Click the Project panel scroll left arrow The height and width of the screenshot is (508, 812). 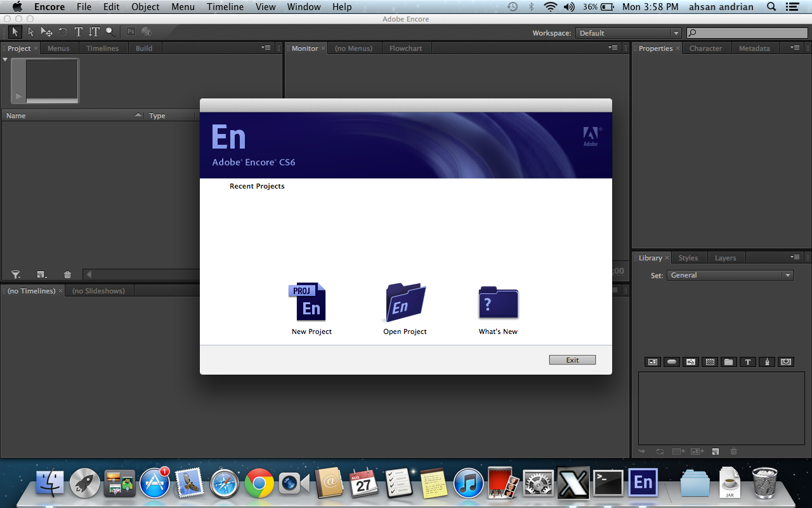89,275
